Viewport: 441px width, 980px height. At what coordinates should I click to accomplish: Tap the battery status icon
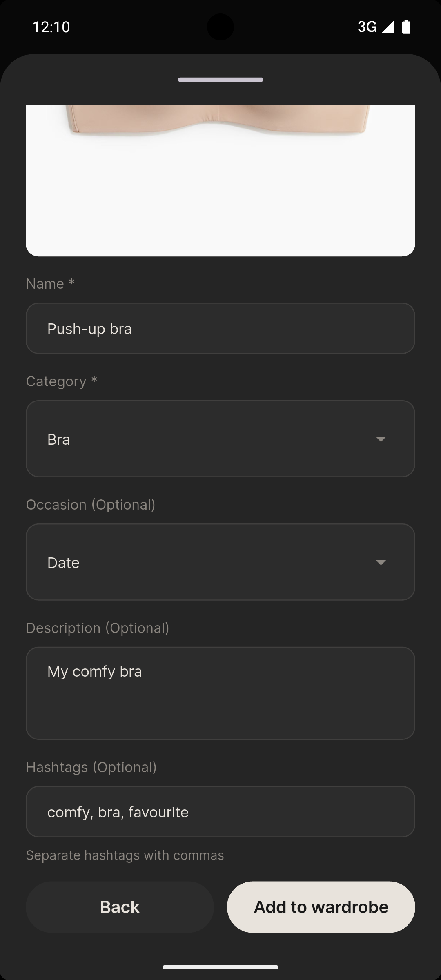point(405,27)
